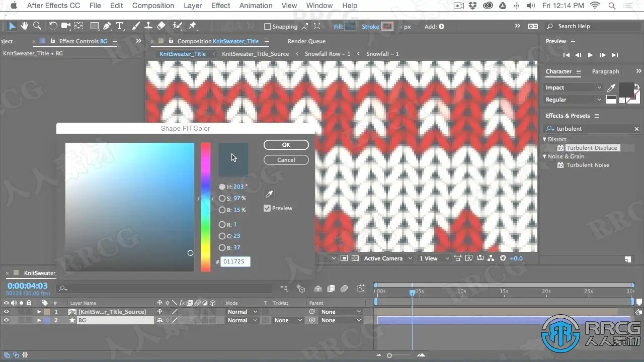Hide the BG layer eye icon
Screen dimensions: 644x362
(7, 320)
